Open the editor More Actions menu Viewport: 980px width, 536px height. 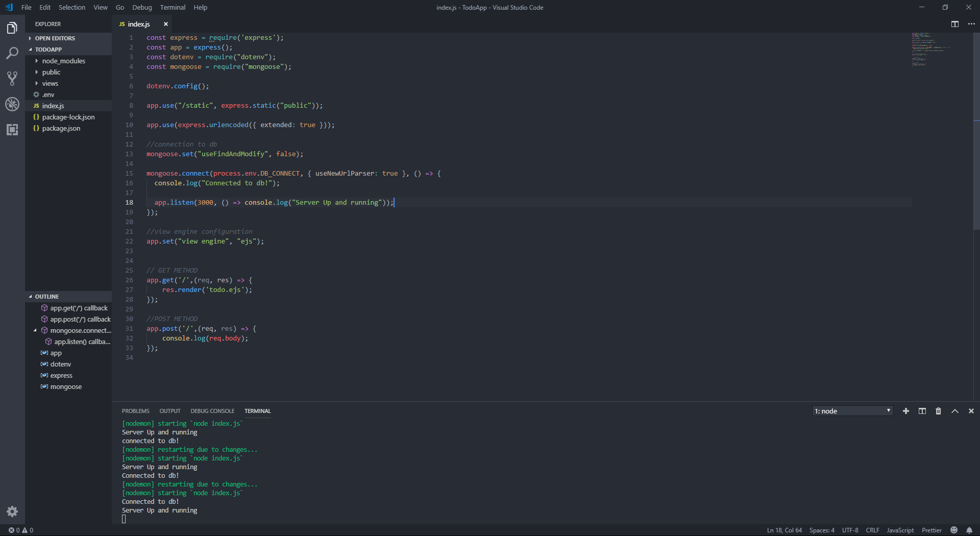[x=971, y=24]
